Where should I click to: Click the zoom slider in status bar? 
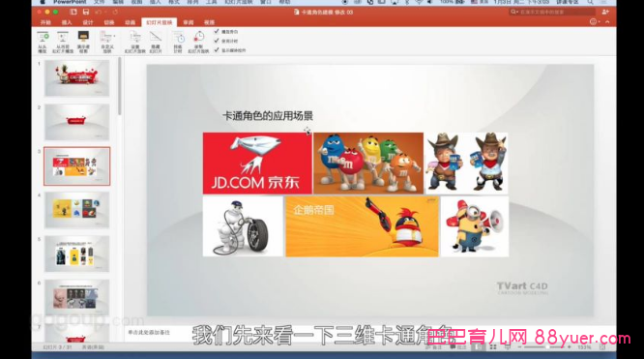(544, 347)
